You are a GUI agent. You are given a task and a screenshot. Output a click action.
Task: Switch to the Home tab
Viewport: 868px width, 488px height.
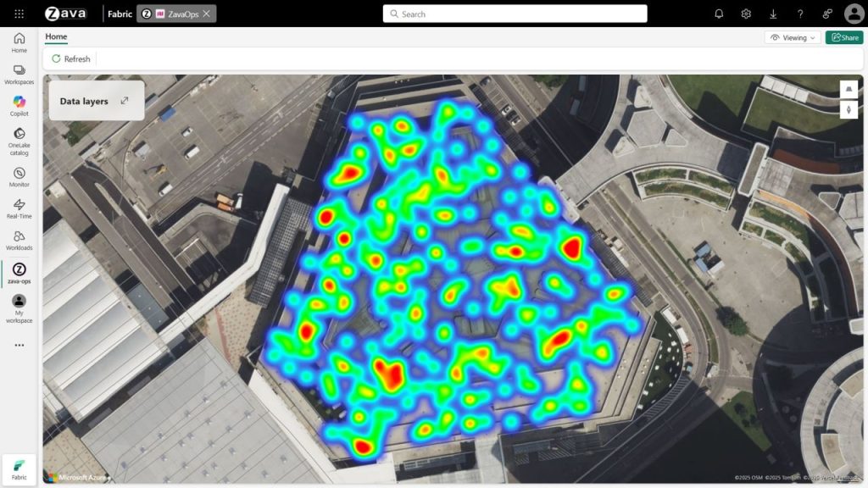point(56,36)
